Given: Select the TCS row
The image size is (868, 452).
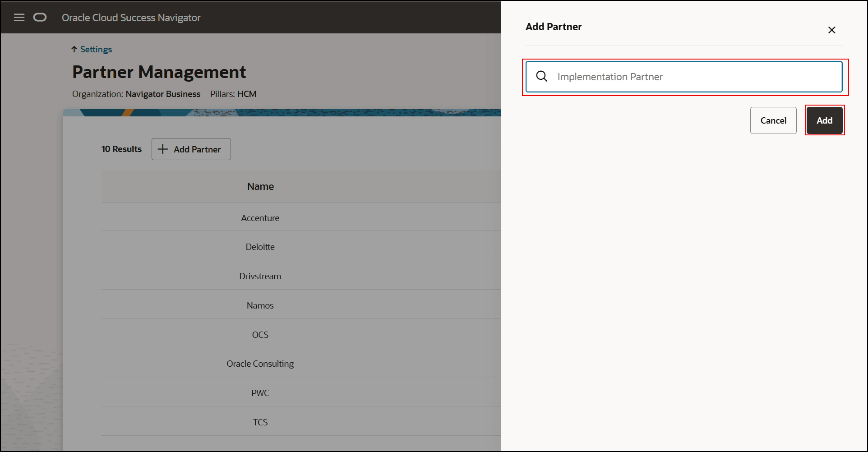Looking at the screenshot, I should pyautogui.click(x=301, y=422).
